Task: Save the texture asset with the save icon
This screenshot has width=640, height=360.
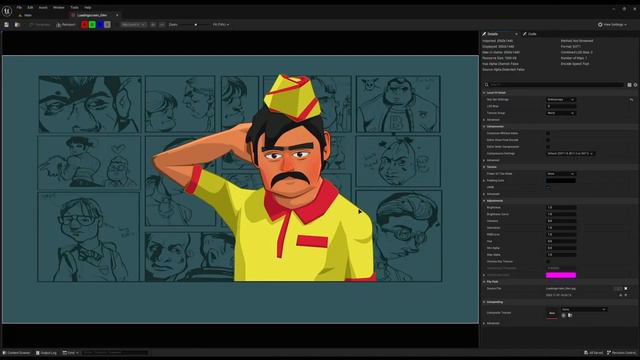Action: click(7, 24)
